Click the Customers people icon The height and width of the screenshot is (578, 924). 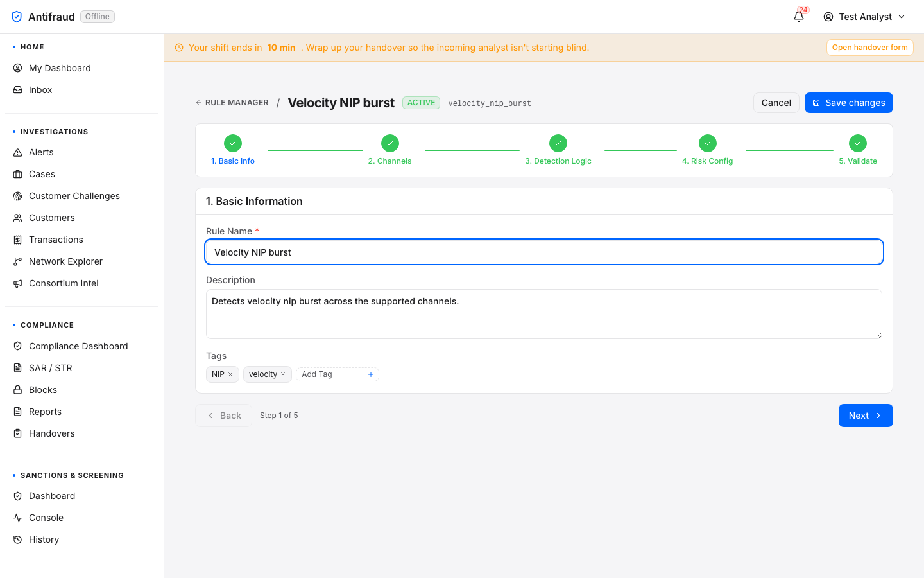(x=18, y=218)
